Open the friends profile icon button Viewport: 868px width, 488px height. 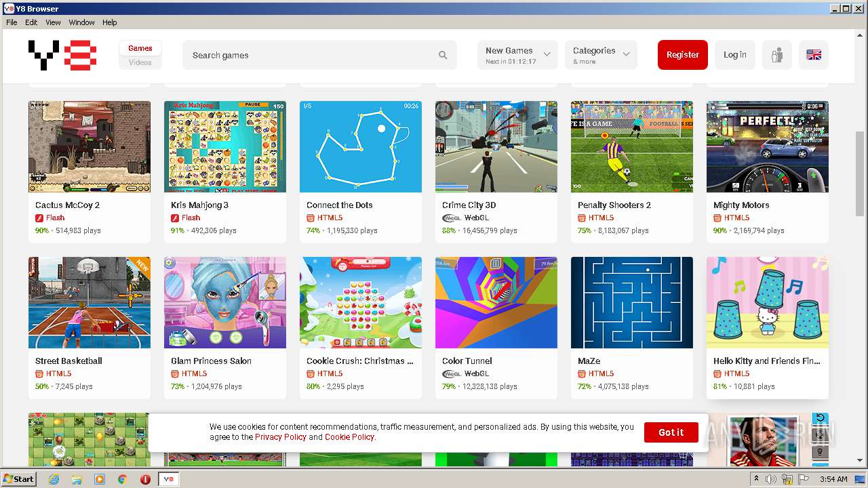(x=776, y=55)
